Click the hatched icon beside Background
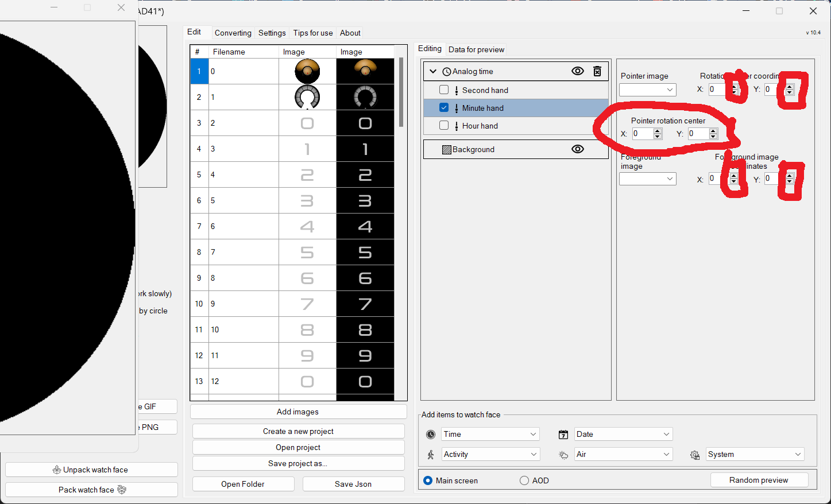Image resolution: width=831 pixels, height=504 pixels. tap(447, 150)
